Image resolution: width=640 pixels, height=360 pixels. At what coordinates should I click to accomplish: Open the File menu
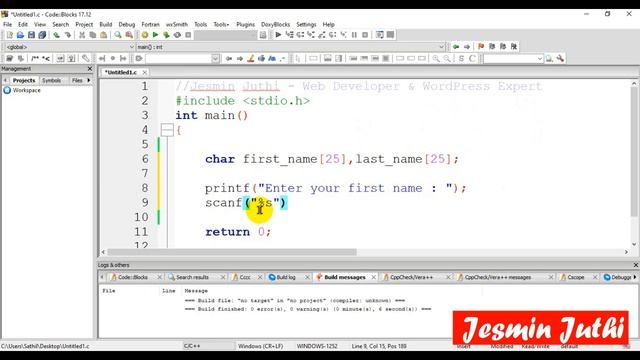[7, 24]
